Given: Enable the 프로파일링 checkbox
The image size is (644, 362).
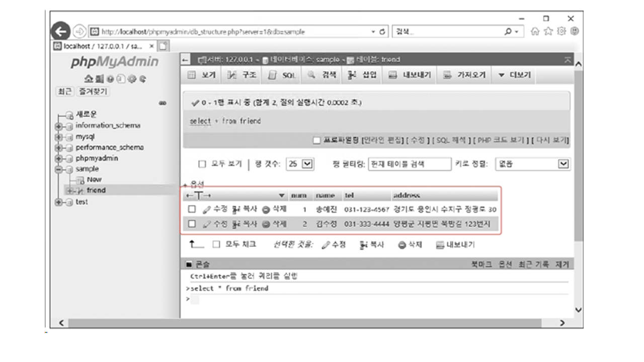Looking at the screenshot, I should pos(316,140).
